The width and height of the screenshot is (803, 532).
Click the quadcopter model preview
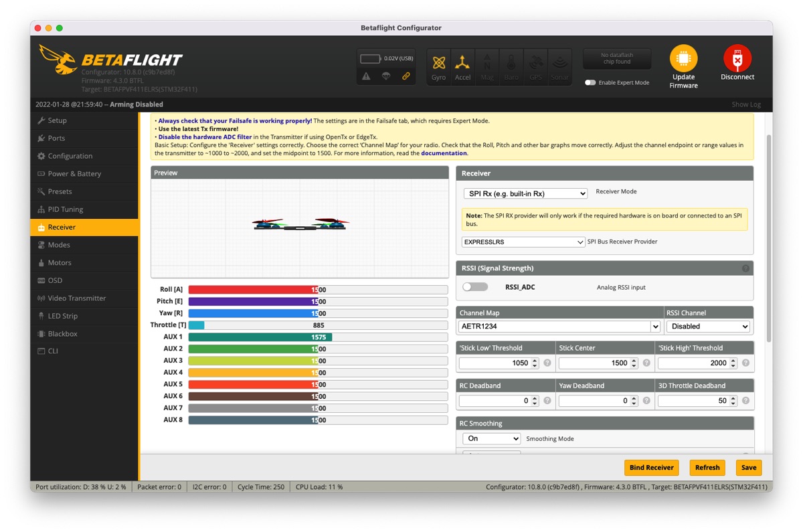point(301,224)
